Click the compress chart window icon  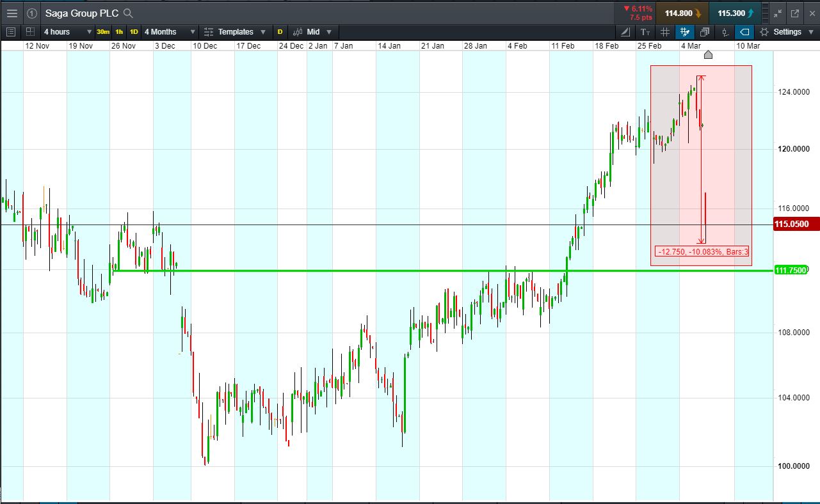(778, 13)
